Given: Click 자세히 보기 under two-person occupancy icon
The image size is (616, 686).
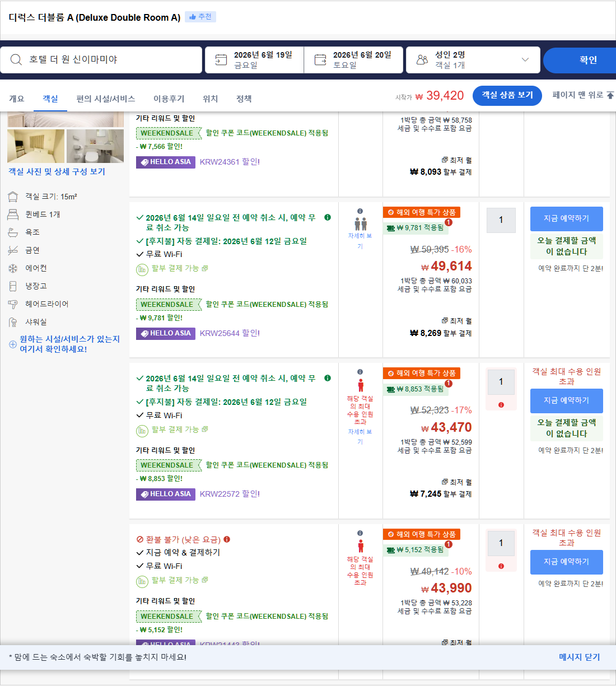Looking at the screenshot, I should [360, 241].
